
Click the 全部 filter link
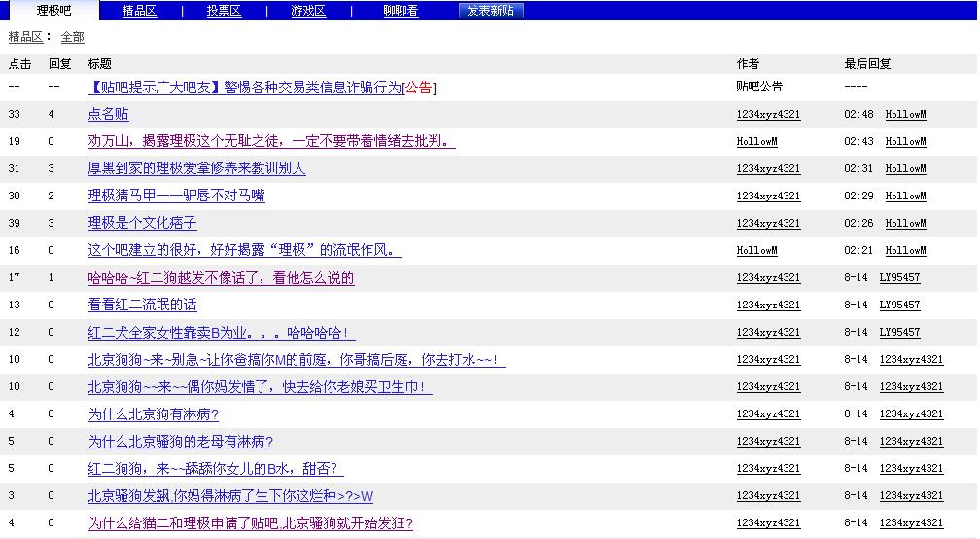[x=72, y=37]
